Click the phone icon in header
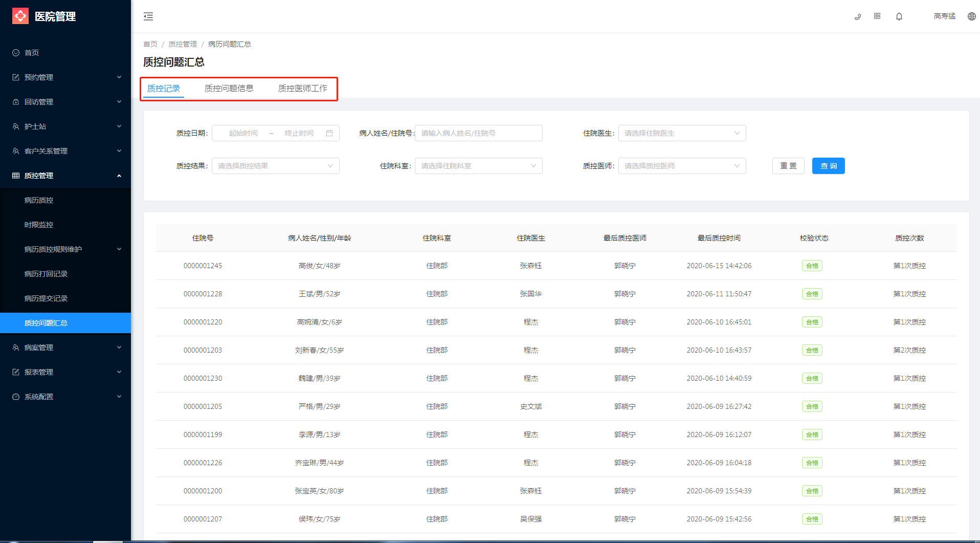Image resolution: width=980 pixels, height=543 pixels. click(x=858, y=16)
